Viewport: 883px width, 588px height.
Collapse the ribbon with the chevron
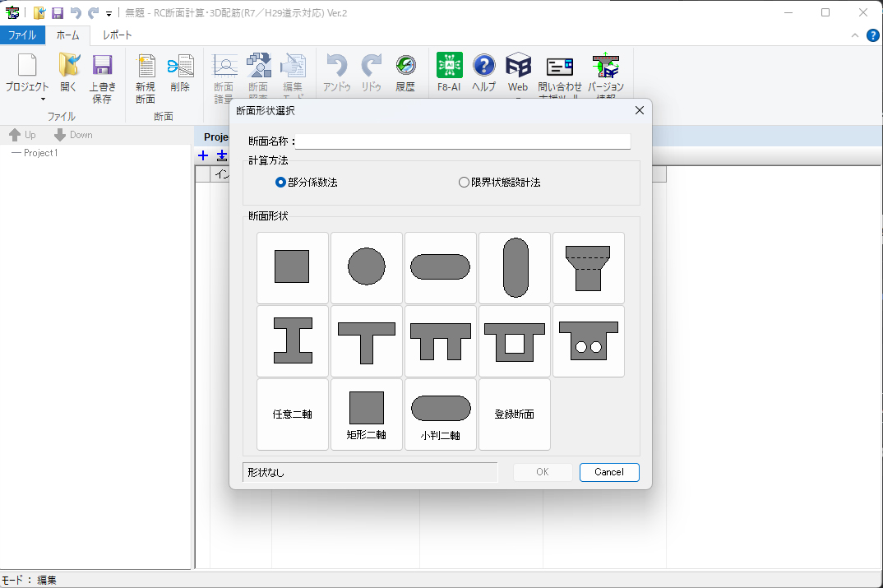(x=855, y=35)
